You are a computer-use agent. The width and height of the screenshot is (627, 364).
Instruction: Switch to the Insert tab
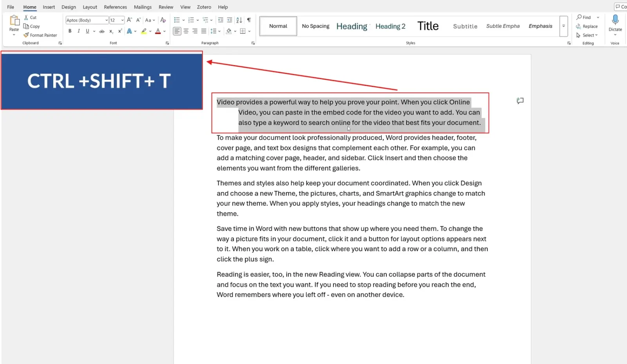coord(49,7)
